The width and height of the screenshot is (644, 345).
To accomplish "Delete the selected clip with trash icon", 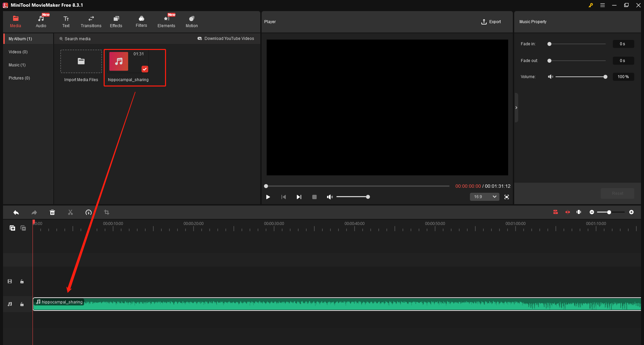I will pyautogui.click(x=52, y=212).
